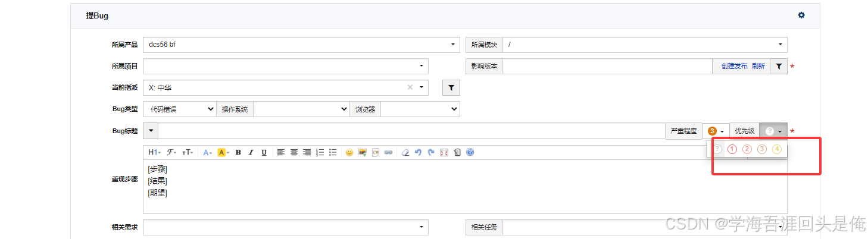
Task: Align text left in editor
Action: tap(281, 153)
